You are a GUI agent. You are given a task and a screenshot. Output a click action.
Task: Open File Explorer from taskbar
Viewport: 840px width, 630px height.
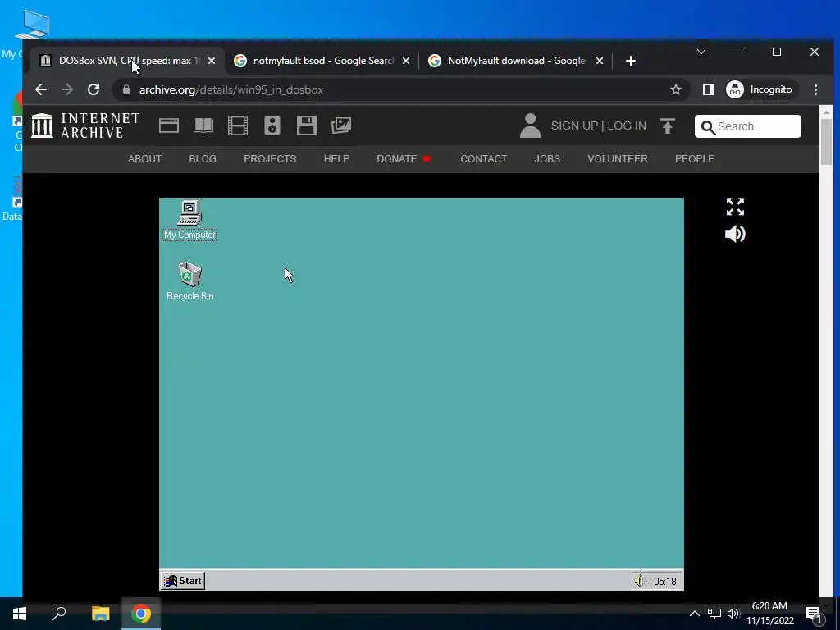(x=100, y=614)
